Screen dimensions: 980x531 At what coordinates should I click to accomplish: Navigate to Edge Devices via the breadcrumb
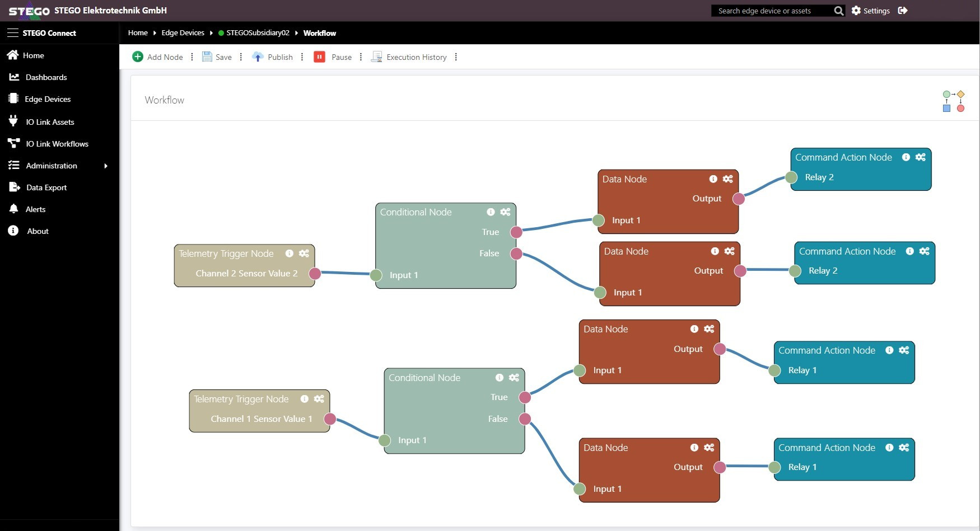pyautogui.click(x=183, y=32)
